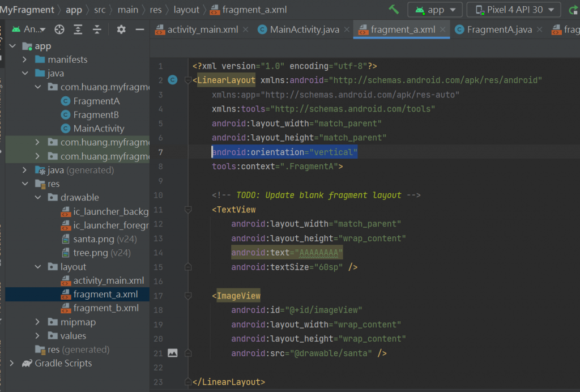580x392 pixels.
Task: Open fragment_b.xml in project tree
Action: coord(100,308)
